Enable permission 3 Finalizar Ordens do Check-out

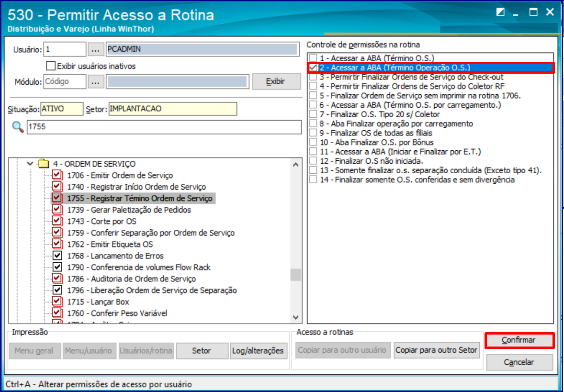tap(313, 77)
